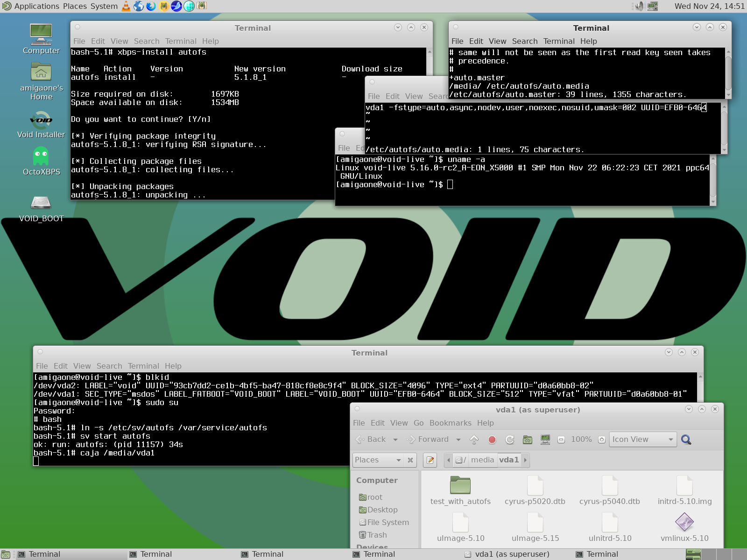Launch the Firefox-style browser in top panel

[151, 6]
